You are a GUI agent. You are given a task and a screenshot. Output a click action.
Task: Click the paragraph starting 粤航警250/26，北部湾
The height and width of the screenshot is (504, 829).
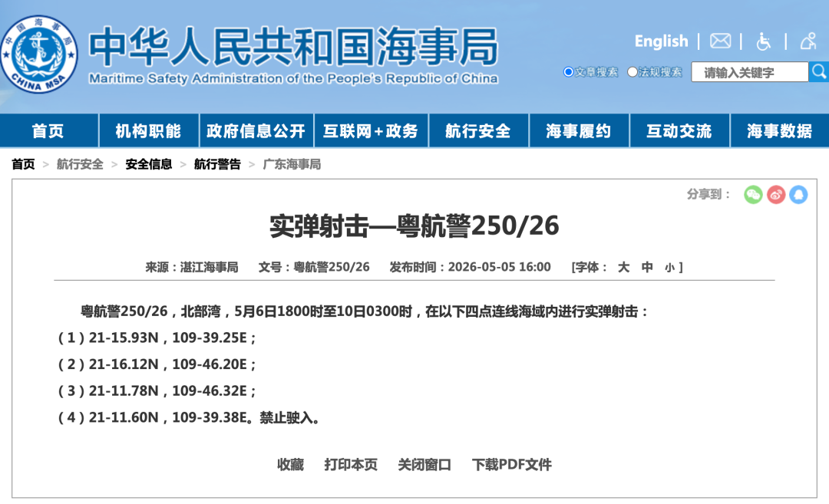365,311
